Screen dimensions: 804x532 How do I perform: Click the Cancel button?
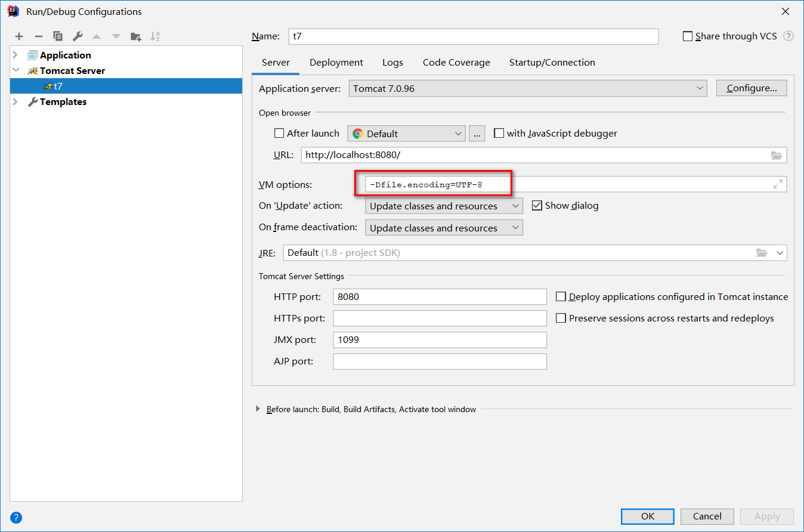[707, 516]
